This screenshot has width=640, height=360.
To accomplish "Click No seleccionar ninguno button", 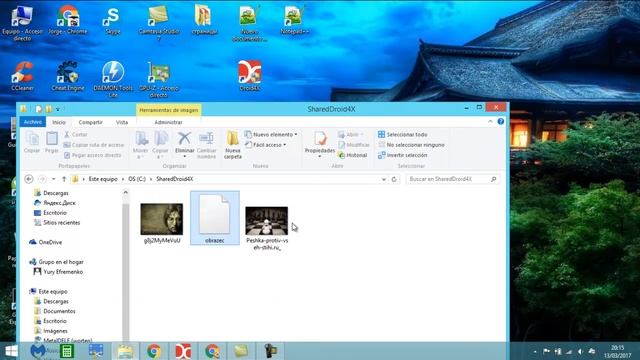I will (x=411, y=145).
